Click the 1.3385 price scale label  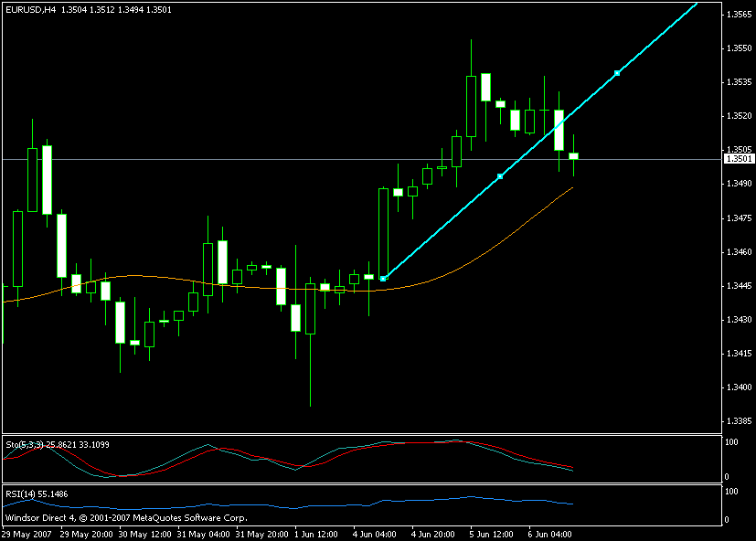click(738, 421)
